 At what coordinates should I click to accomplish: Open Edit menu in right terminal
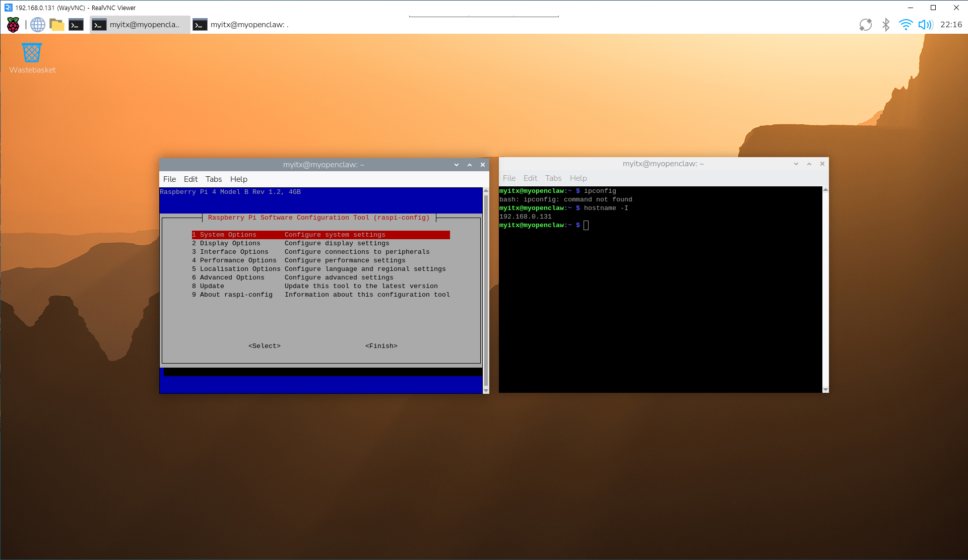click(530, 178)
